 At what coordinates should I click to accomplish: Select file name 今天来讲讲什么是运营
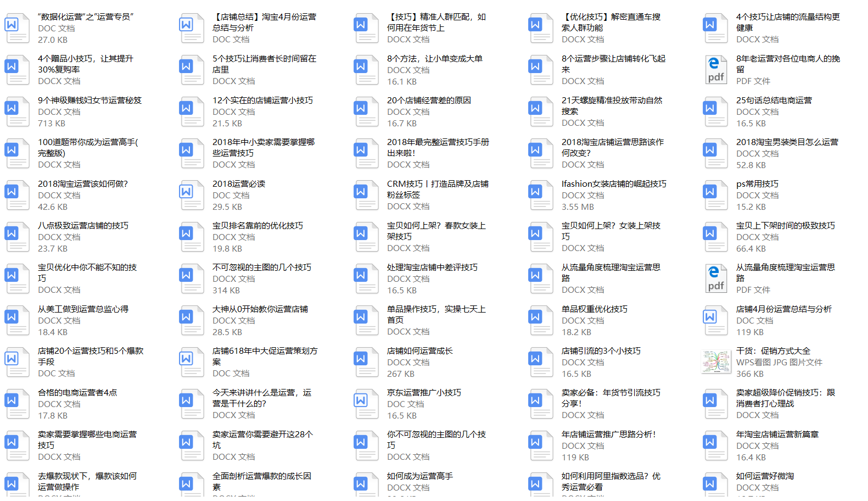tap(262, 398)
